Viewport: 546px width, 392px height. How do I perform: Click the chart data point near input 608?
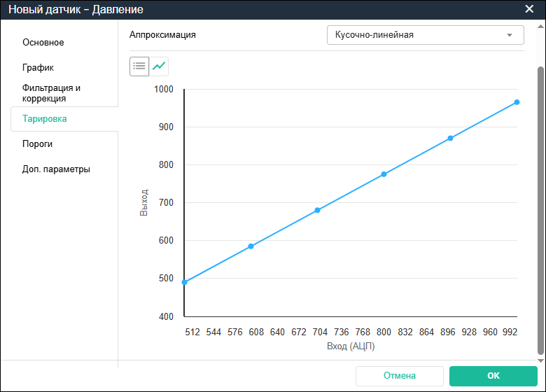pos(251,246)
